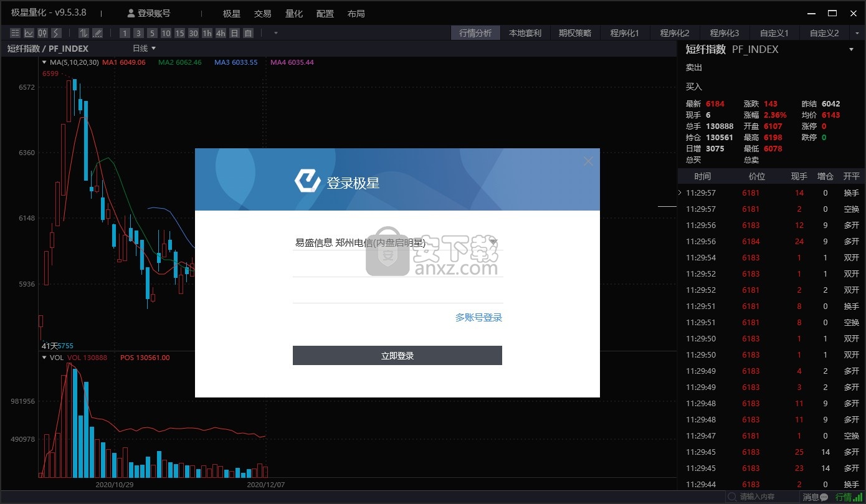This screenshot has height=504, width=866.
Task: Collapse the MA(5,10,20,30) indicator triangle
Action: pos(44,62)
